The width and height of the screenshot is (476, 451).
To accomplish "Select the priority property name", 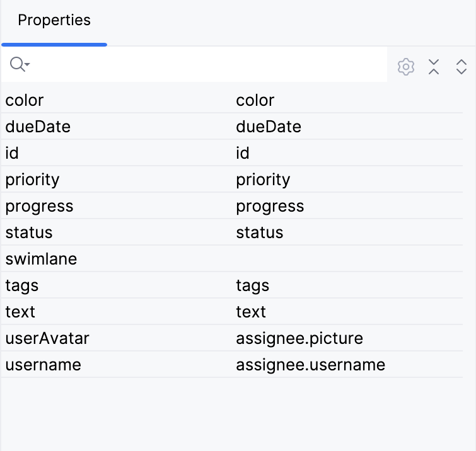I will [x=32, y=180].
